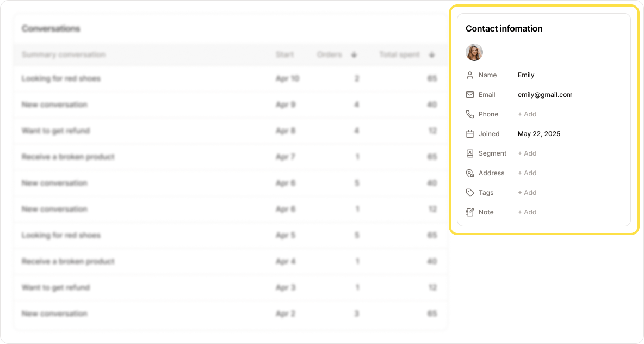Add a phone number via + Add
Image resolution: width=644 pixels, height=344 pixels.
(527, 114)
